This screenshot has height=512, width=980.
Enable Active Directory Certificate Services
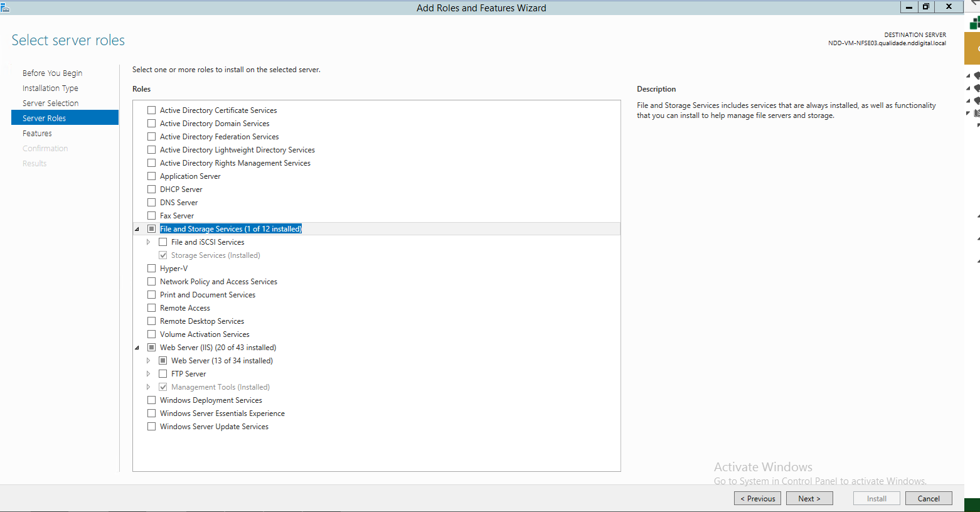point(151,110)
